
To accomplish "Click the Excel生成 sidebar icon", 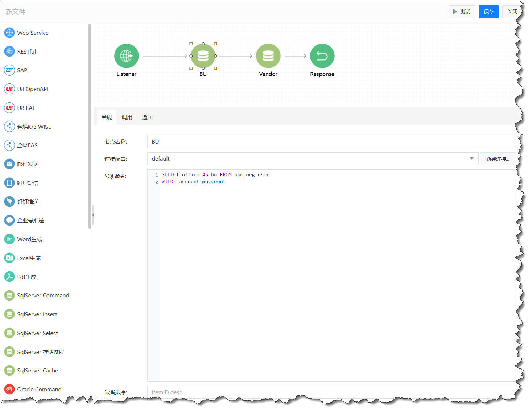I will (x=9, y=258).
